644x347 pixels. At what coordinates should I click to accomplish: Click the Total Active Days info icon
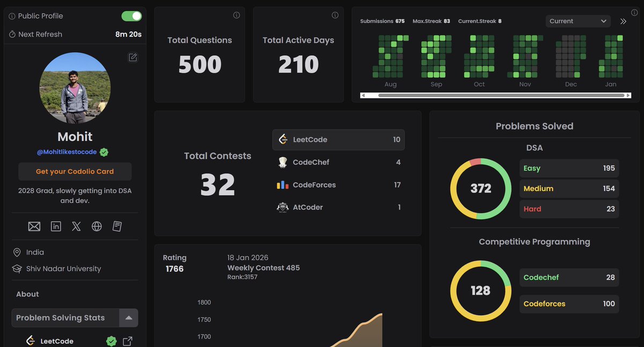point(335,15)
